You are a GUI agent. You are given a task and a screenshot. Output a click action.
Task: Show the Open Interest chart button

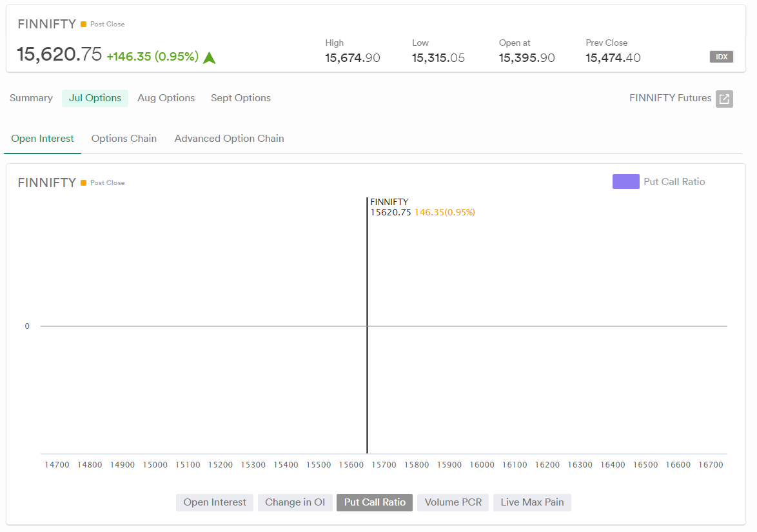[215, 502]
